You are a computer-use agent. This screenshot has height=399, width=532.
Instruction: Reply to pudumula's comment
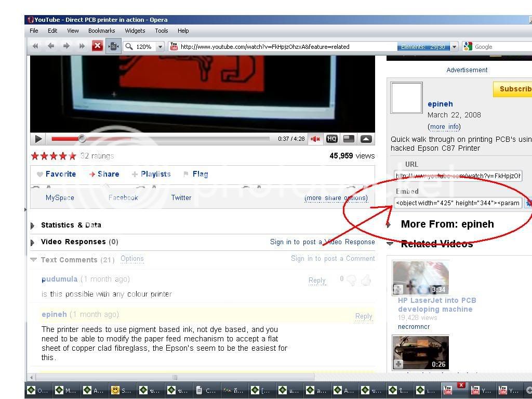coord(317,280)
